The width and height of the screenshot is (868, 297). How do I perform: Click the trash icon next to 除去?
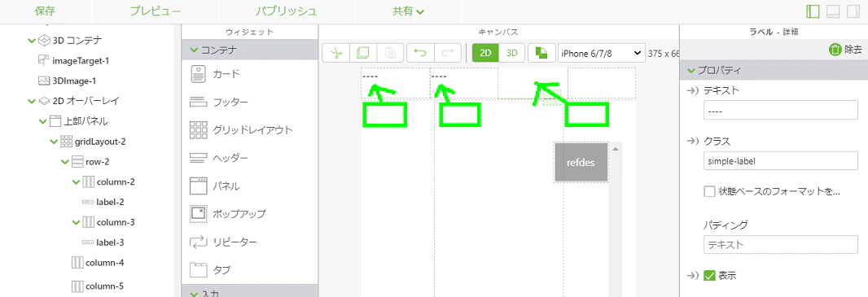click(x=835, y=50)
